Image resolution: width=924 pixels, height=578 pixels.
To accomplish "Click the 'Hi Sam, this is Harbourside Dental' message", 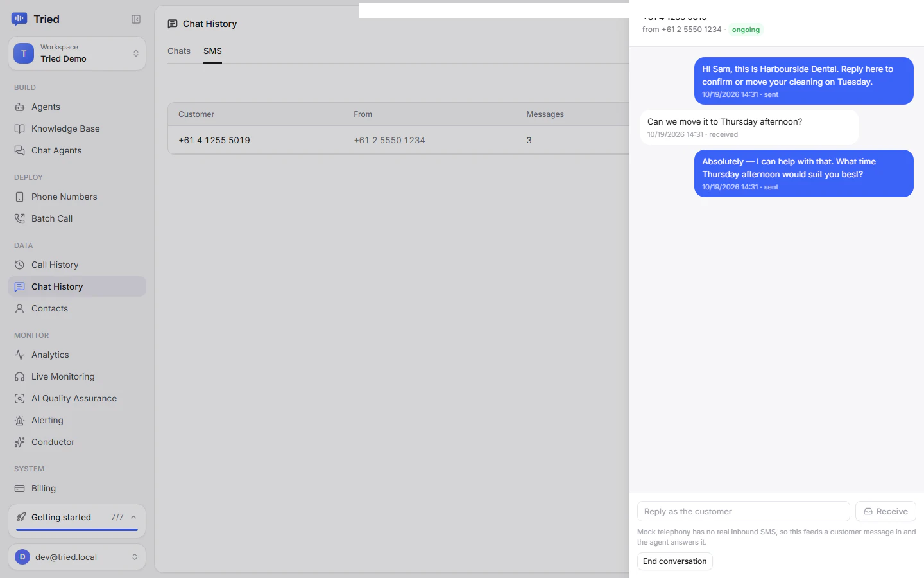I will (803, 81).
